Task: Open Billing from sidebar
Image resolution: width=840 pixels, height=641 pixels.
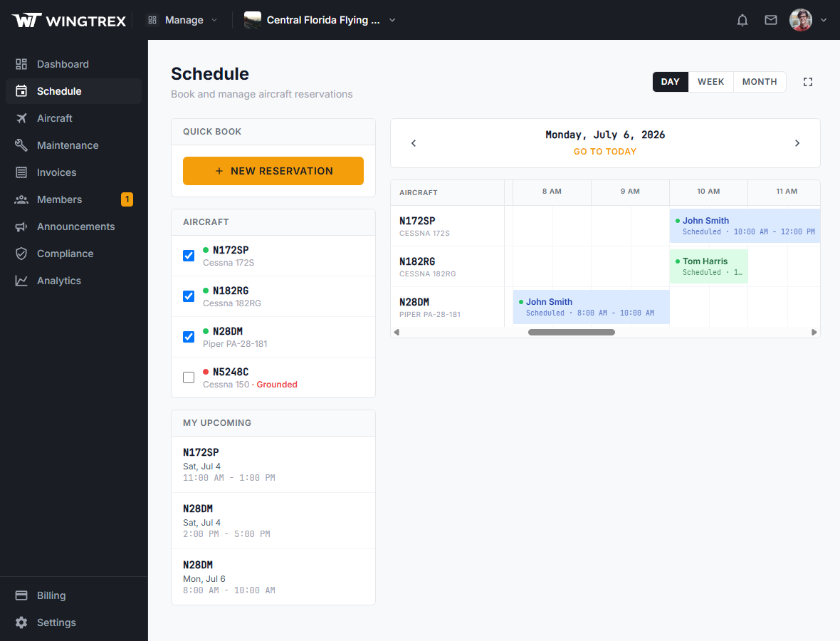Action: tap(73, 595)
